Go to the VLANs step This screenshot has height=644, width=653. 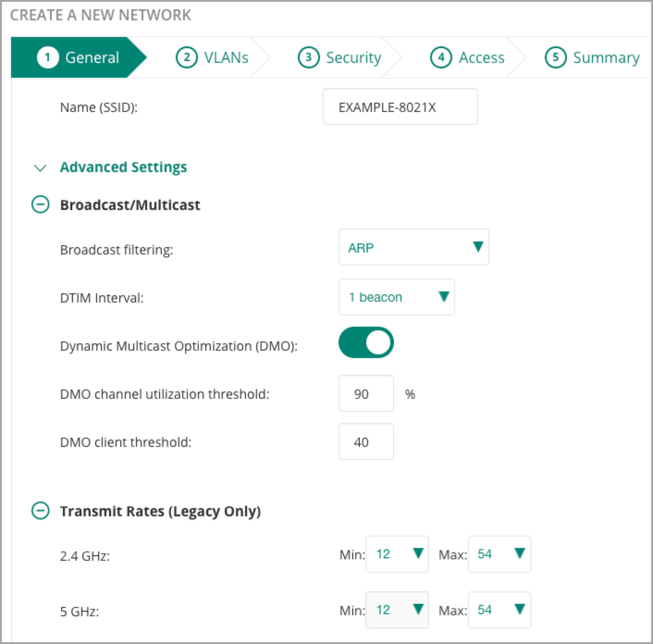coord(212,57)
